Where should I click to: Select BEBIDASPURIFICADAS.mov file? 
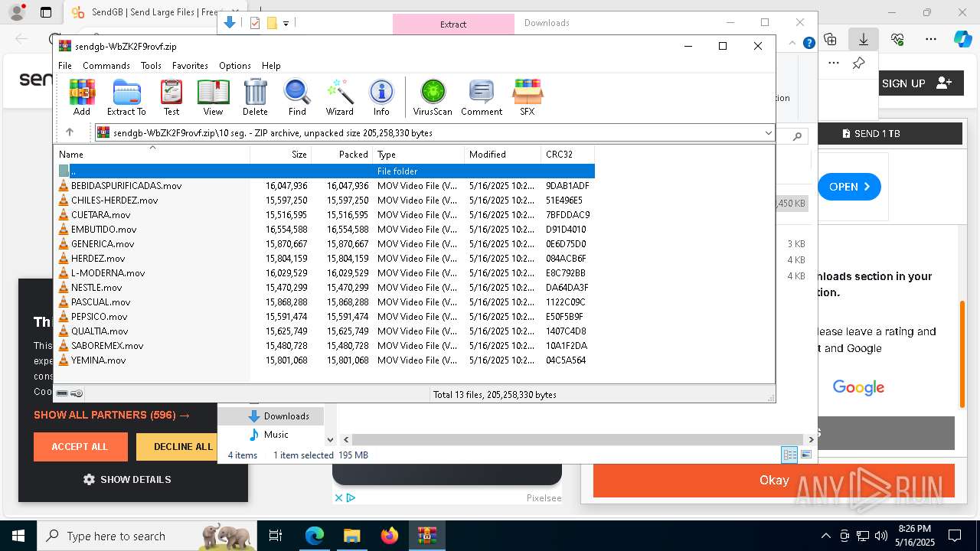point(325,185)
